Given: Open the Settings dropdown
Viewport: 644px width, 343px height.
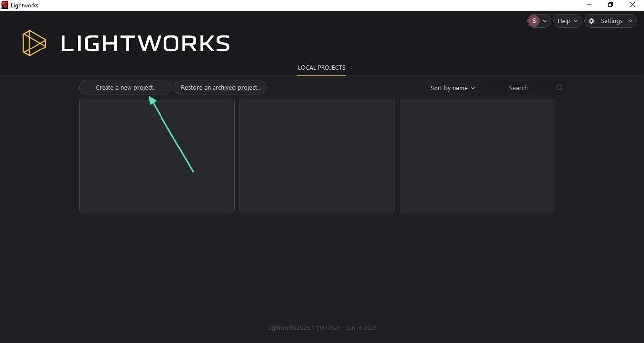Looking at the screenshot, I should [610, 21].
